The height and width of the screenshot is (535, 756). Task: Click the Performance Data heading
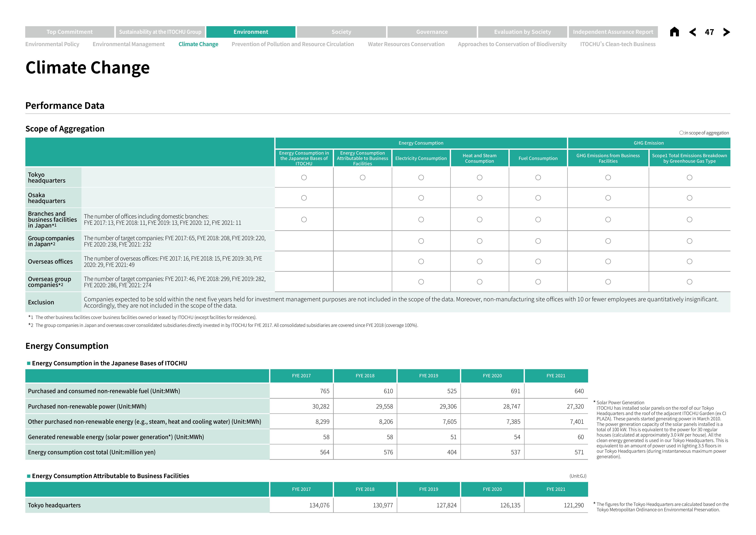pos(65,105)
